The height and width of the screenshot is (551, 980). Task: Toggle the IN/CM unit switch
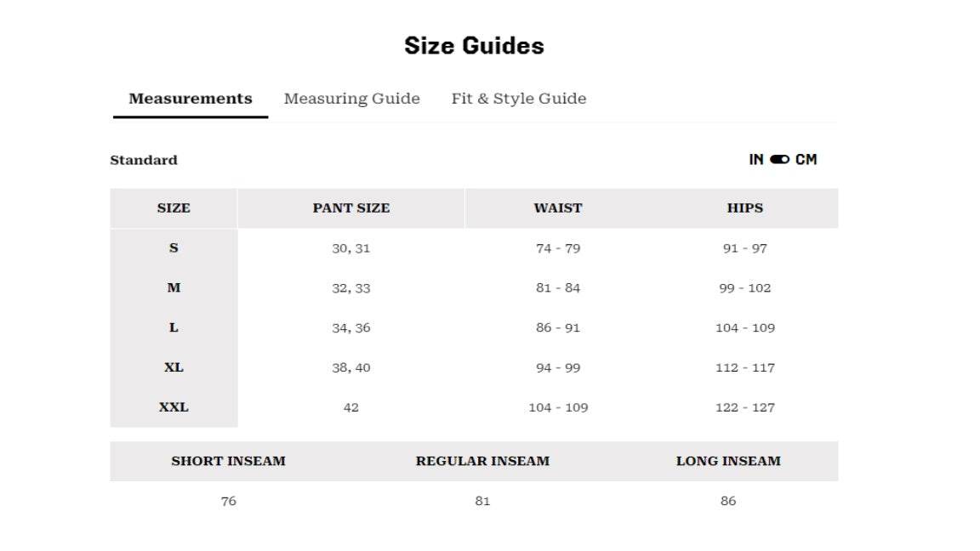[x=779, y=159]
